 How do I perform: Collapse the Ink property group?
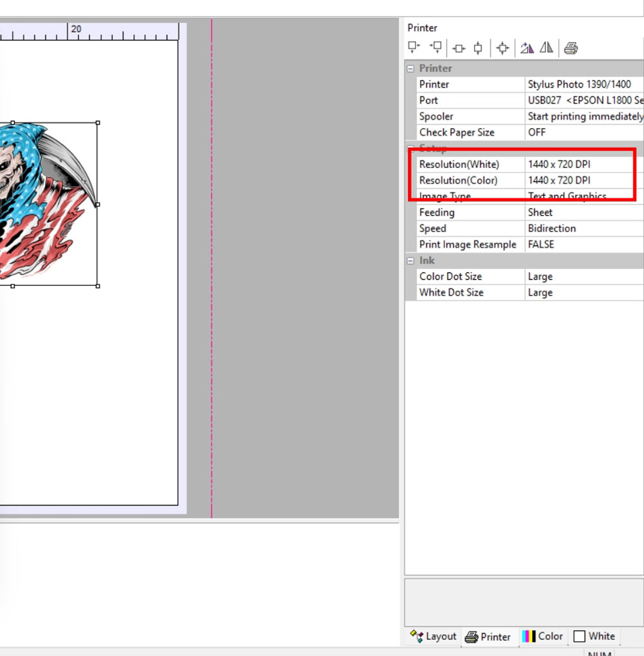click(x=410, y=261)
